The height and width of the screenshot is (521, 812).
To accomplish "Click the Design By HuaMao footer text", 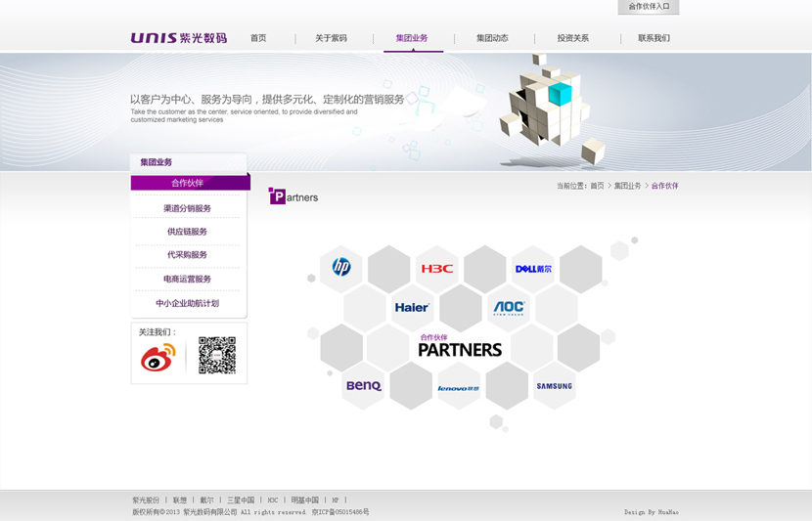I will [651, 511].
